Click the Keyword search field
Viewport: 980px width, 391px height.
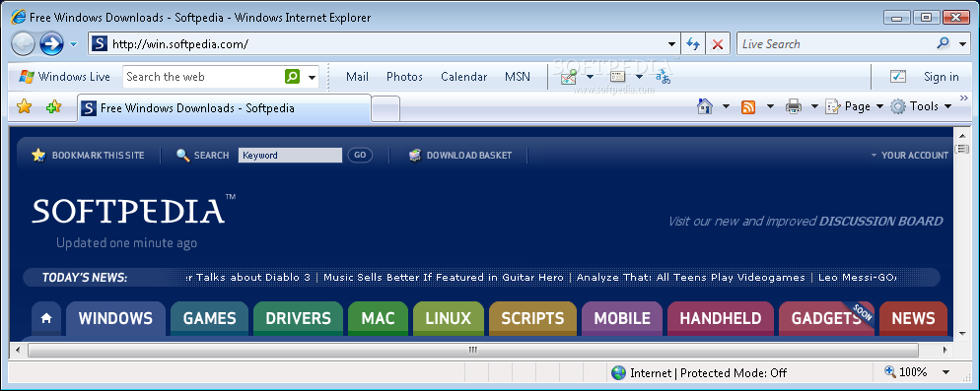pyautogui.click(x=290, y=155)
